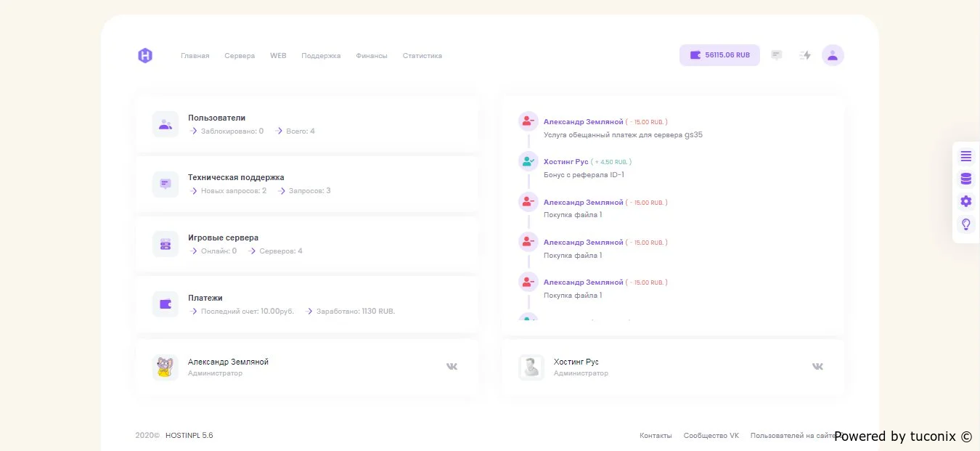Click the 56115.06 RUB balance button
980x451 pixels.
719,55
